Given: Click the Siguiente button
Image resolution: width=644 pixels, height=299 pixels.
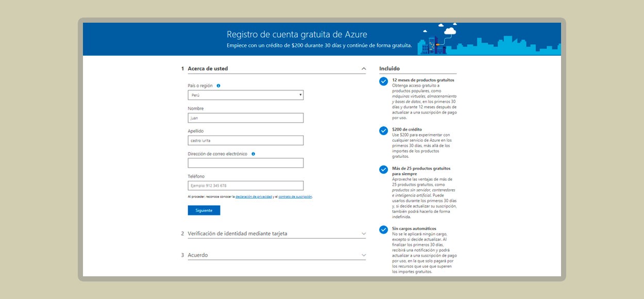Looking at the screenshot, I should (x=204, y=210).
